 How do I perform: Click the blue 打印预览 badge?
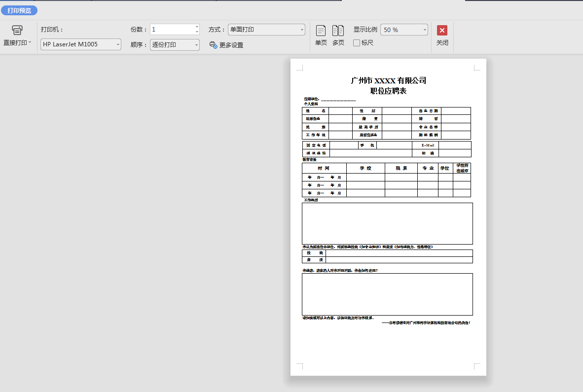(x=19, y=10)
